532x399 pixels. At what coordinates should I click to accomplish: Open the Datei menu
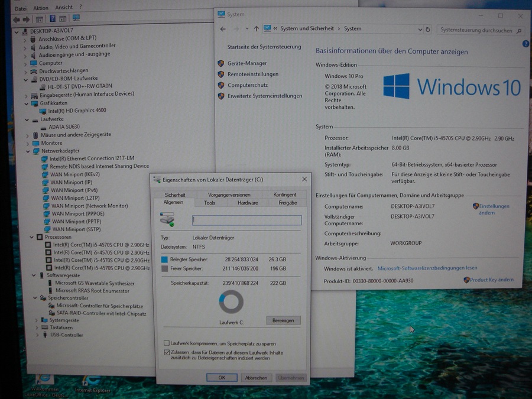[x=21, y=8]
